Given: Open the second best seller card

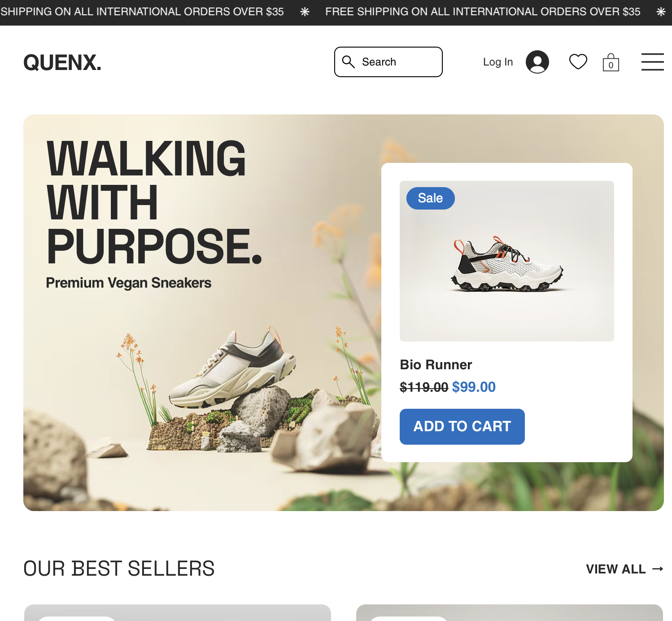Looking at the screenshot, I should [x=509, y=613].
